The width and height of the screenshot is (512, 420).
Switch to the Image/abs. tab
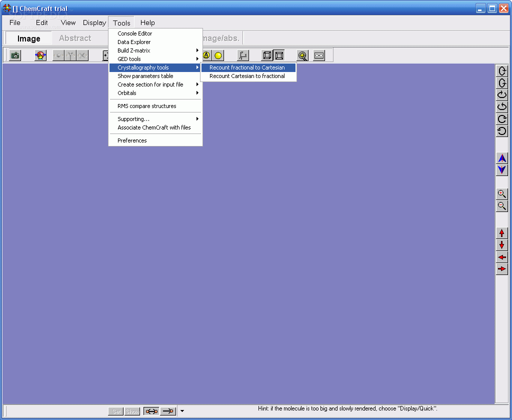(221, 38)
